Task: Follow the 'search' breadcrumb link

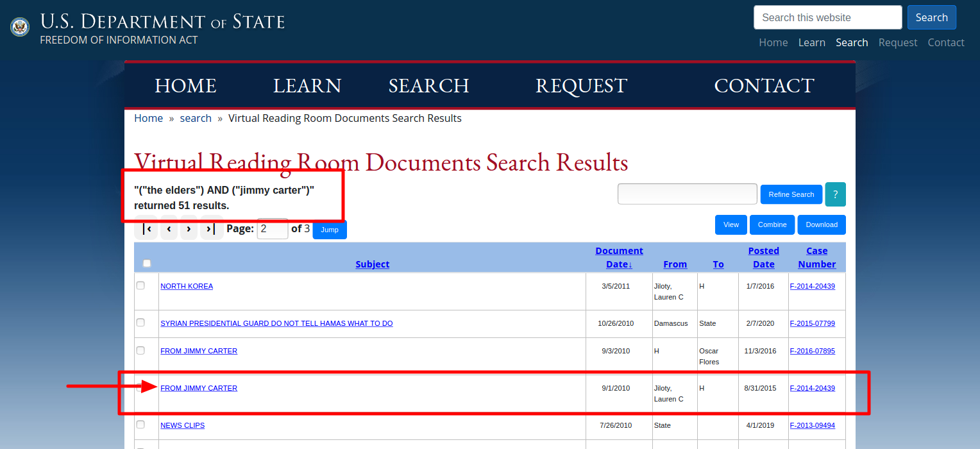Action: 196,118
